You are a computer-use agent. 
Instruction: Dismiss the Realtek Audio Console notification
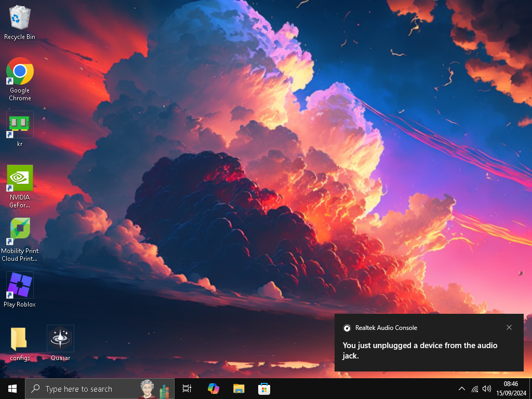pos(509,327)
